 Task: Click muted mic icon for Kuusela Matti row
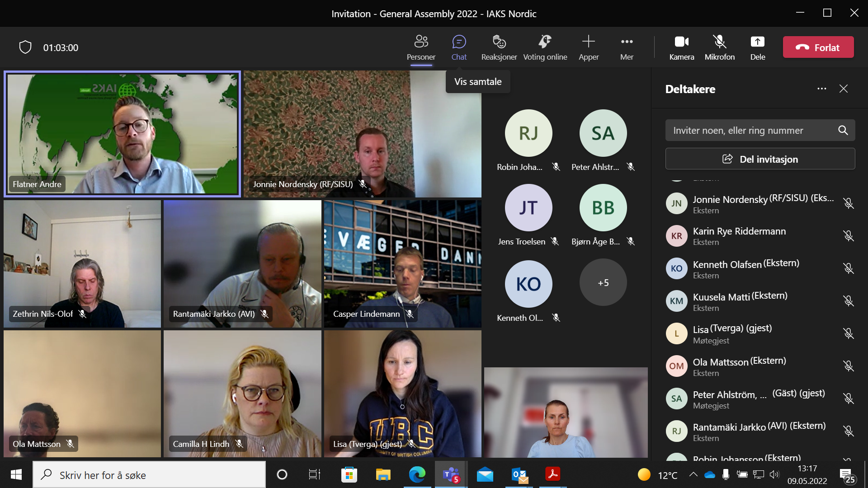click(849, 301)
